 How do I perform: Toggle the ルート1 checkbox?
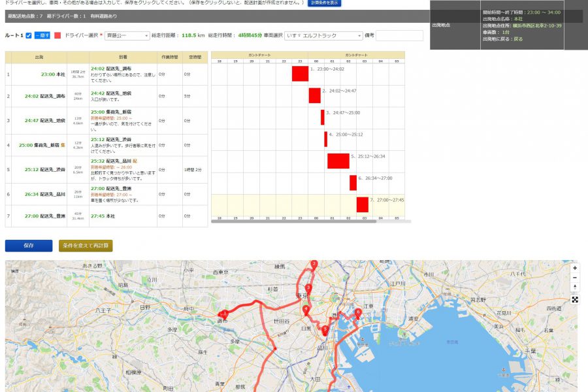pos(28,35)
